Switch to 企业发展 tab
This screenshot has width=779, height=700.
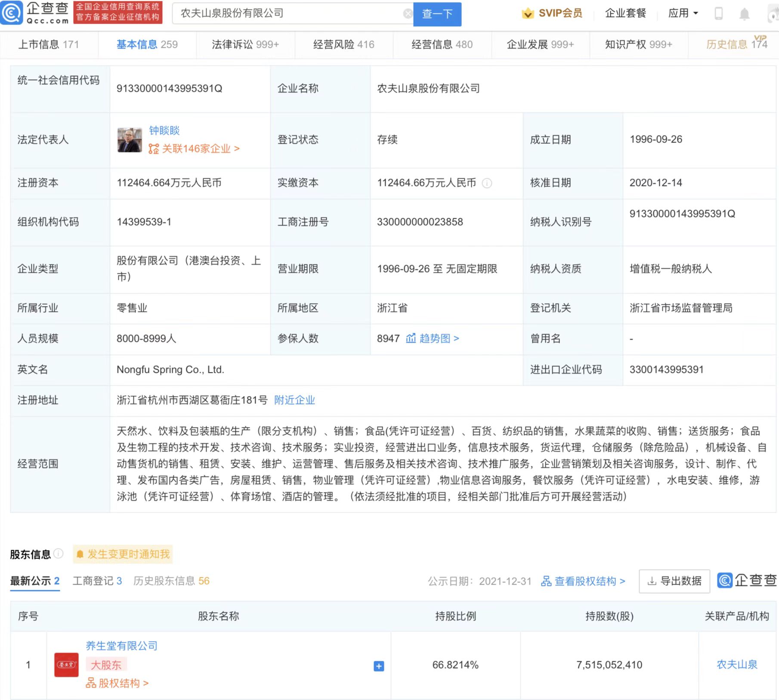click(541, 44)
